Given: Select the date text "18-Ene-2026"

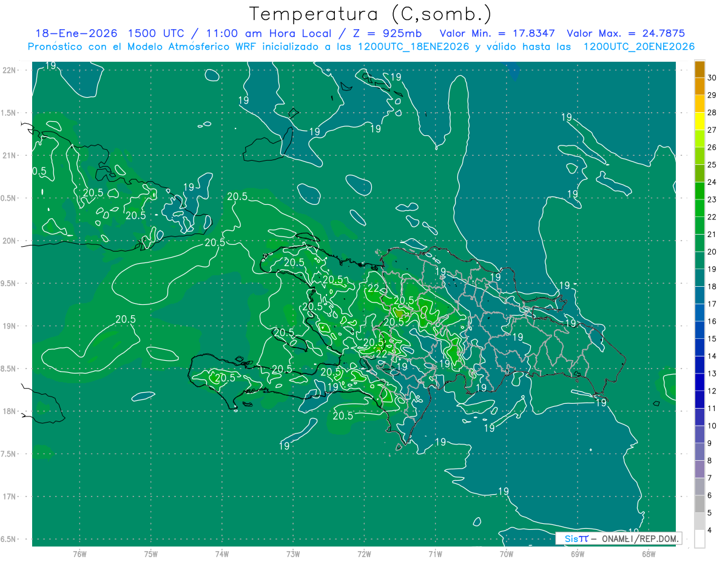Looking at the screenshot, I should [x=76, y=33].
